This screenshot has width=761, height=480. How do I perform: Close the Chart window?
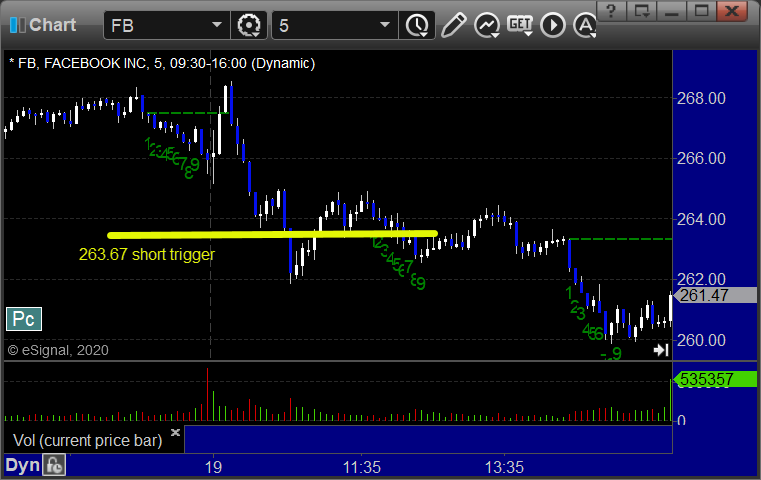(x=732, y=11)
